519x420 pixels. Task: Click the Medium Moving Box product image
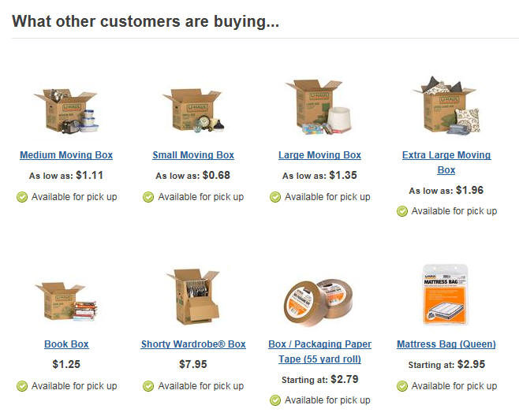[x=66, y=110]
